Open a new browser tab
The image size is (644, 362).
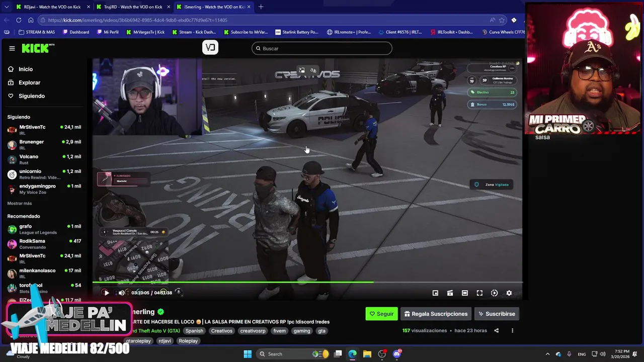point(261,7)
